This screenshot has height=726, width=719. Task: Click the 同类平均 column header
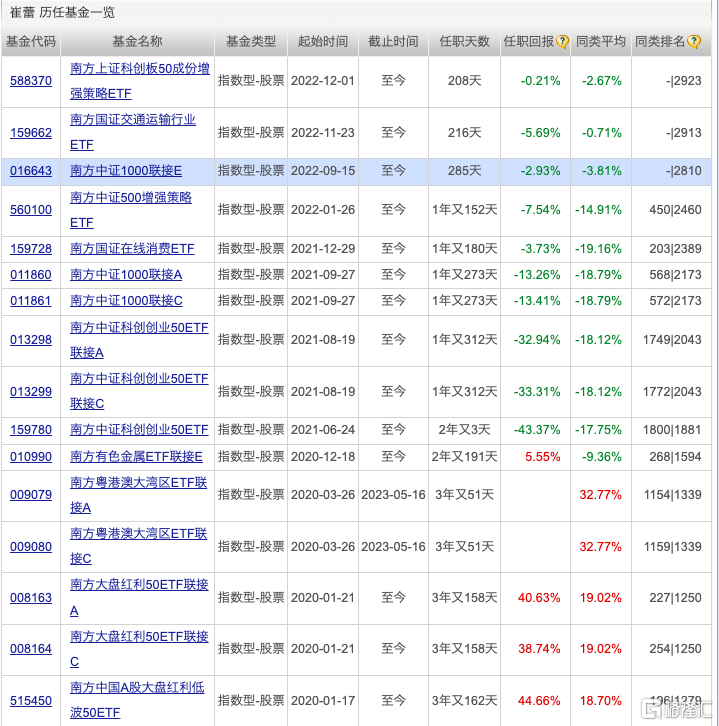[600, 42]
